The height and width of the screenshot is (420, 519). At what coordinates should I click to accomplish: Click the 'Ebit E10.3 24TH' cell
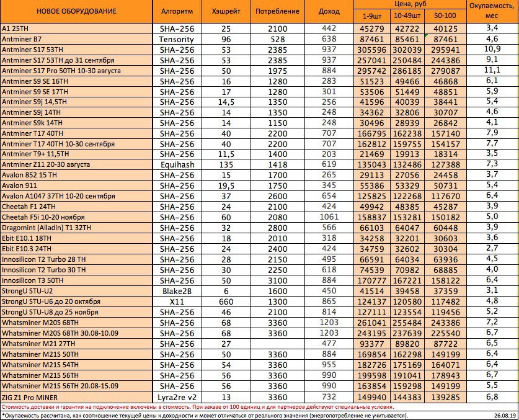click(76, 249)
